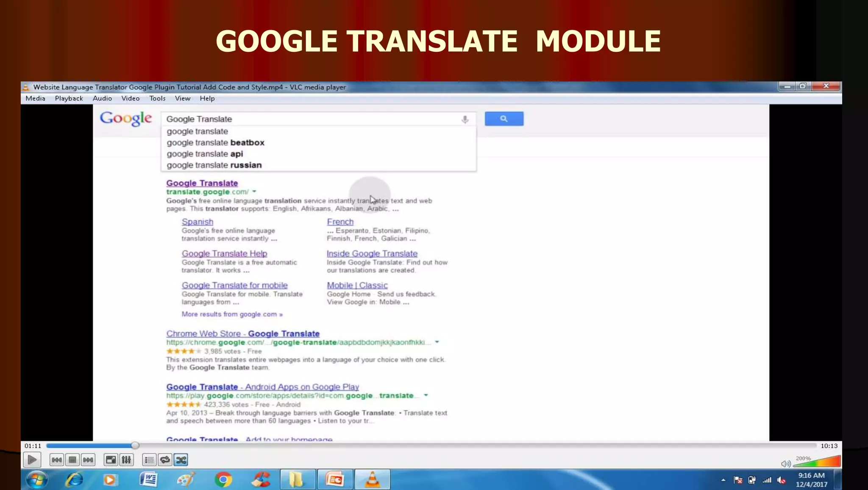Click the system tray volume icon
868x490 pixels.
pos(782,480)
